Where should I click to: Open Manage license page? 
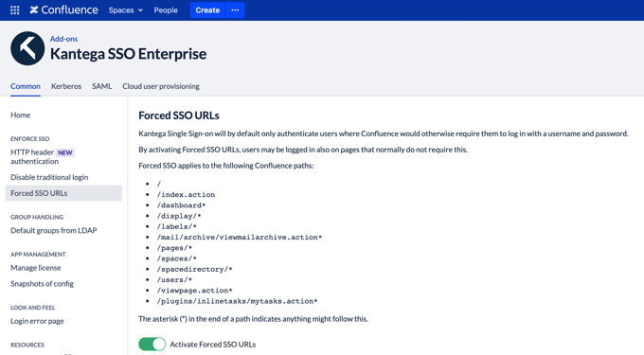(x=36, y=268)
